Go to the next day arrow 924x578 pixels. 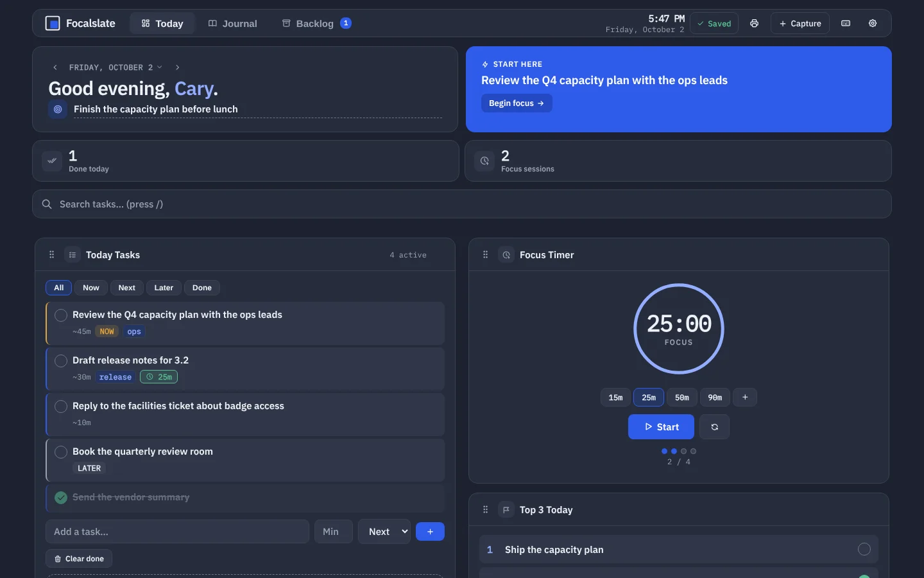click(x=178, y=67)
